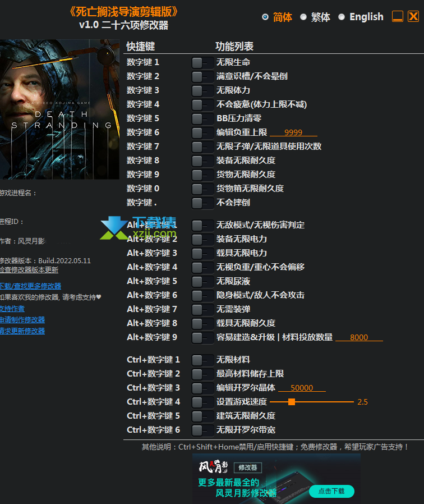
Task: Click 支持作者 link
Action: 12,309
